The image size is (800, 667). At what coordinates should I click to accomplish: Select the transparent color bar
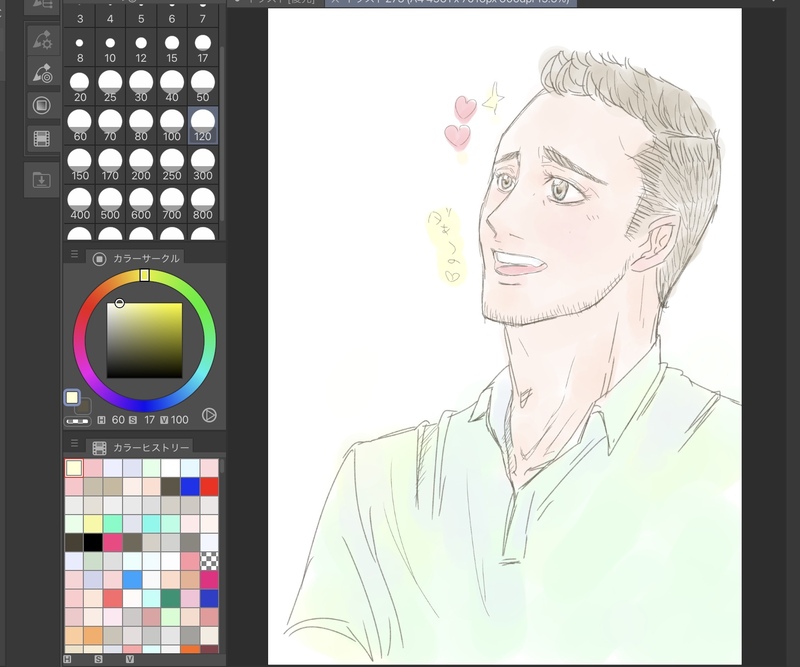(x=77, y=421)
